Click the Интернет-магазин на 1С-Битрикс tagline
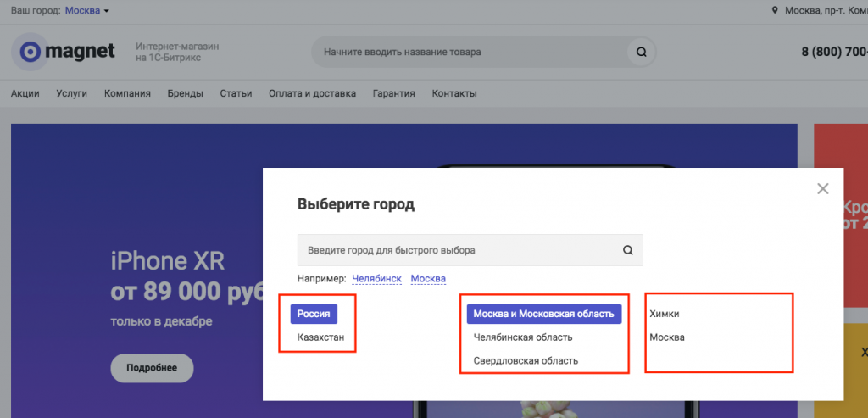868x418 pixels. point(177,52)
